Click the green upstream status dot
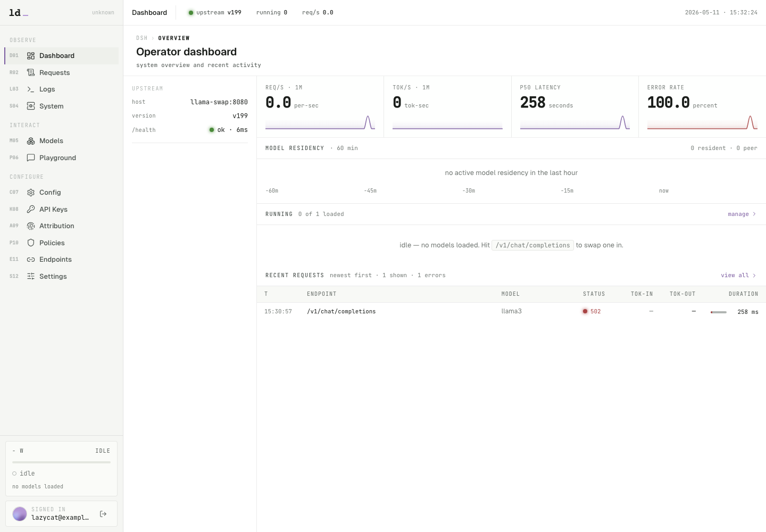The image size is (766, 532). click(191, 13)
